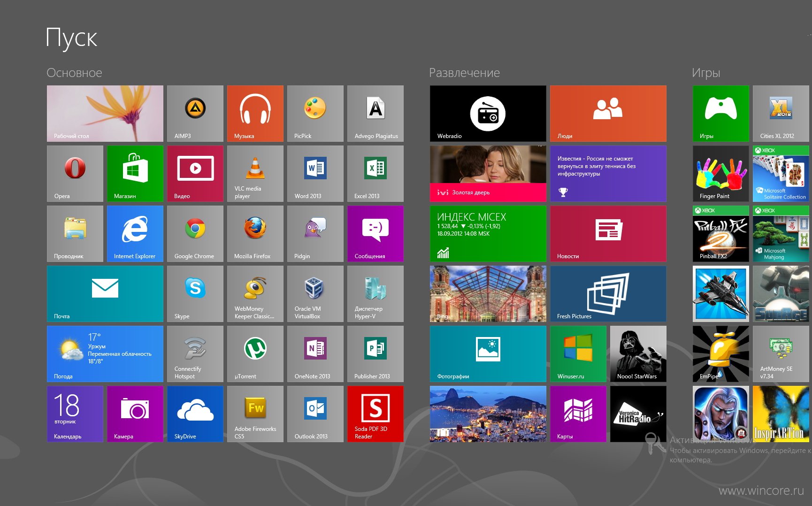Open Fresh Pictures tile

(608, 294)
